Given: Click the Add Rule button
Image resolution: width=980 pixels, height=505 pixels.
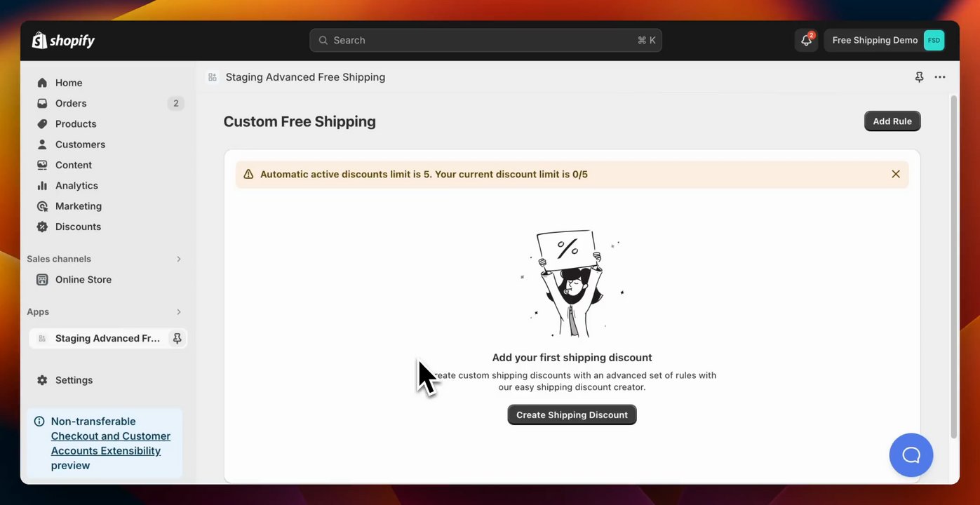Looking at the screenshot, I should click(892, 121).
